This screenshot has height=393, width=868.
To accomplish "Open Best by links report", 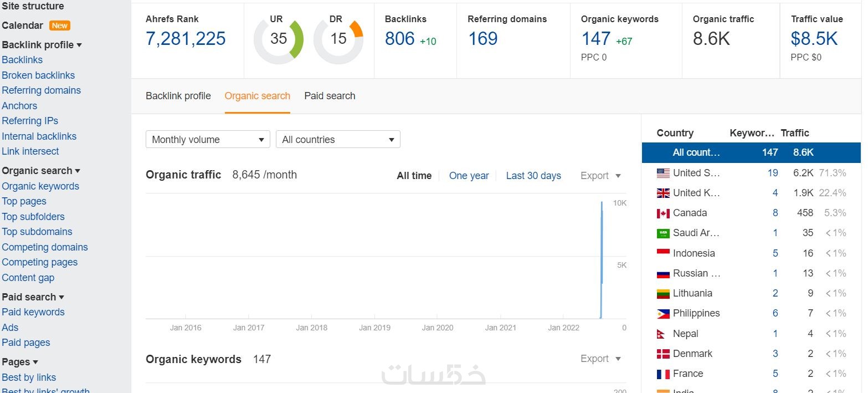I will 29,377.
